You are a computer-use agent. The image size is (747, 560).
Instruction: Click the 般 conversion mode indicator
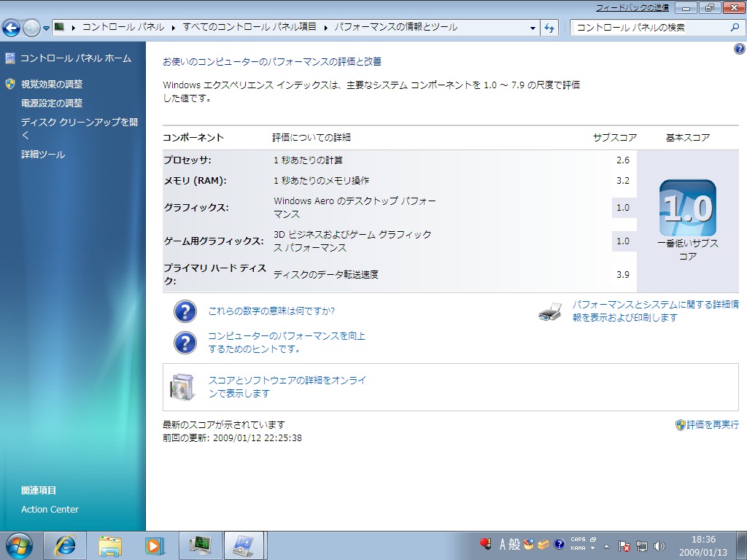[x=514, y=544]
